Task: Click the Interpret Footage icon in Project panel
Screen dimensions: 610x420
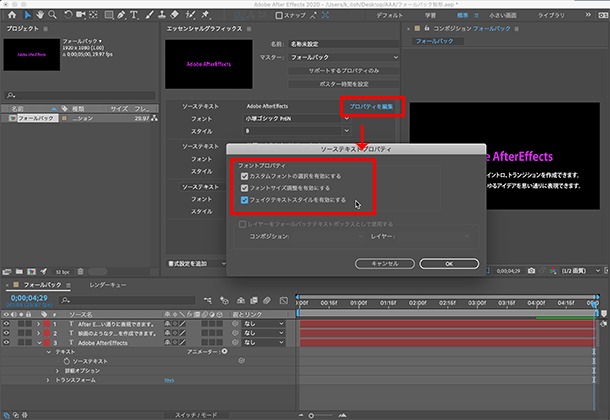Action: pyautogui.click(x=7, y=271)
